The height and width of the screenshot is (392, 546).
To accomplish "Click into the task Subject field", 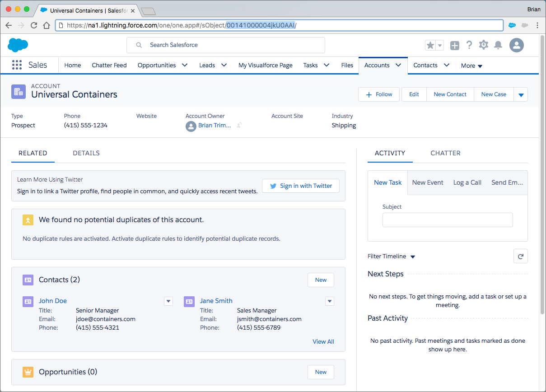I will click(x=448, y=220).
